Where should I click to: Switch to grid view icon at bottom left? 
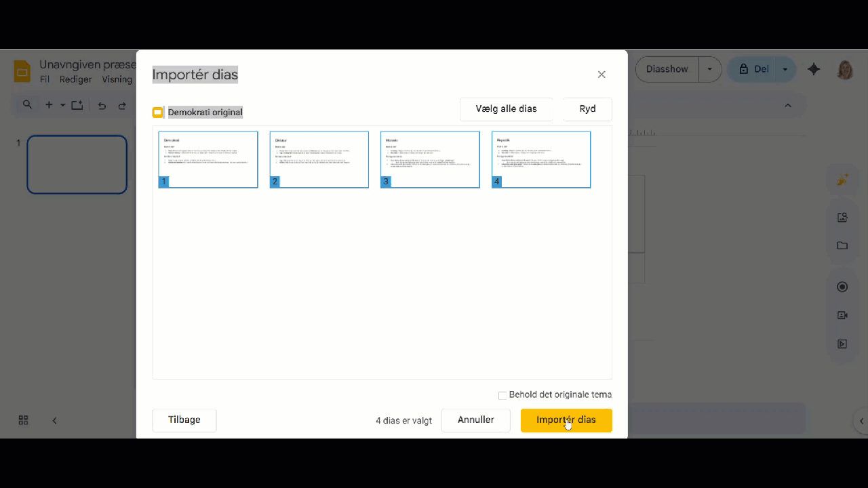(23, 420)
